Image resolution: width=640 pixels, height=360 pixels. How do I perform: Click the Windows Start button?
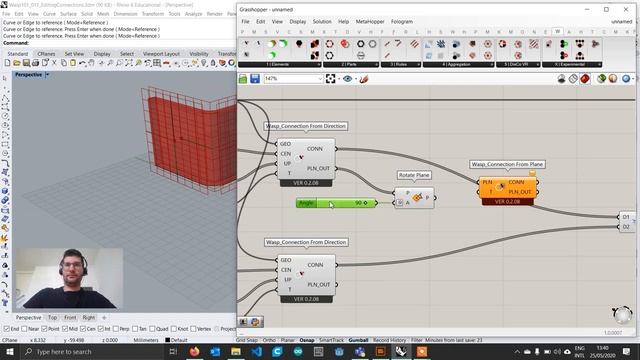(x=10, y=351)
